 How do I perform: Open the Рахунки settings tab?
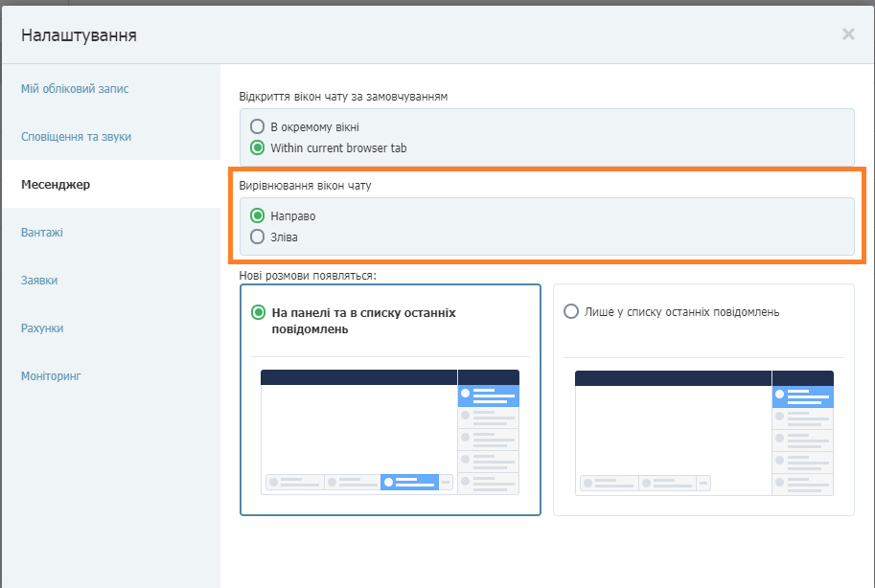[42, 328]
